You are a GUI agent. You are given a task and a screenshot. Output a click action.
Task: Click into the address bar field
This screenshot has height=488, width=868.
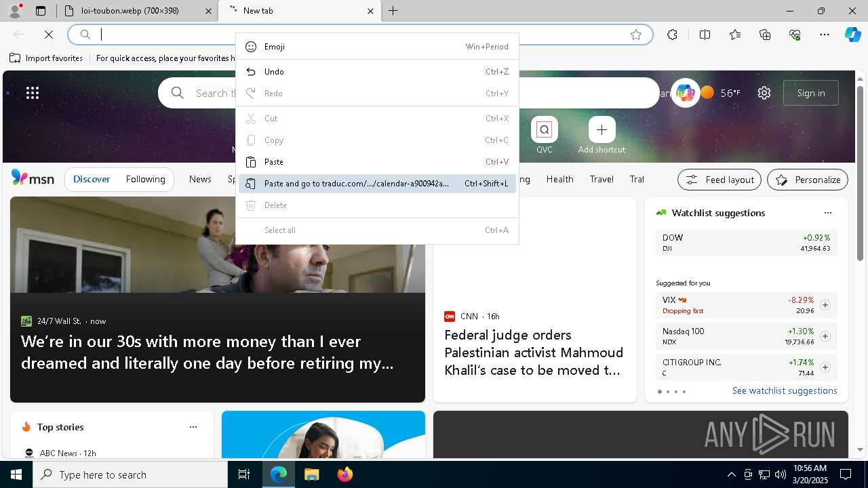pyautogui.click(x=359, y=35)
